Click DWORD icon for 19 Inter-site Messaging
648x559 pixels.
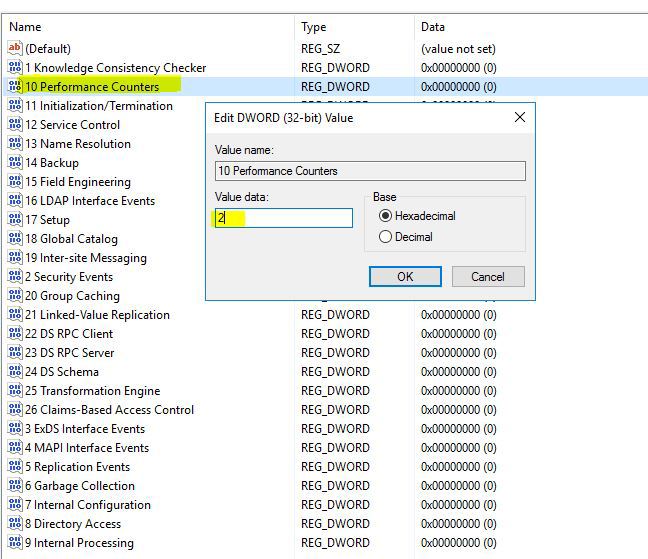click(14, 257)
